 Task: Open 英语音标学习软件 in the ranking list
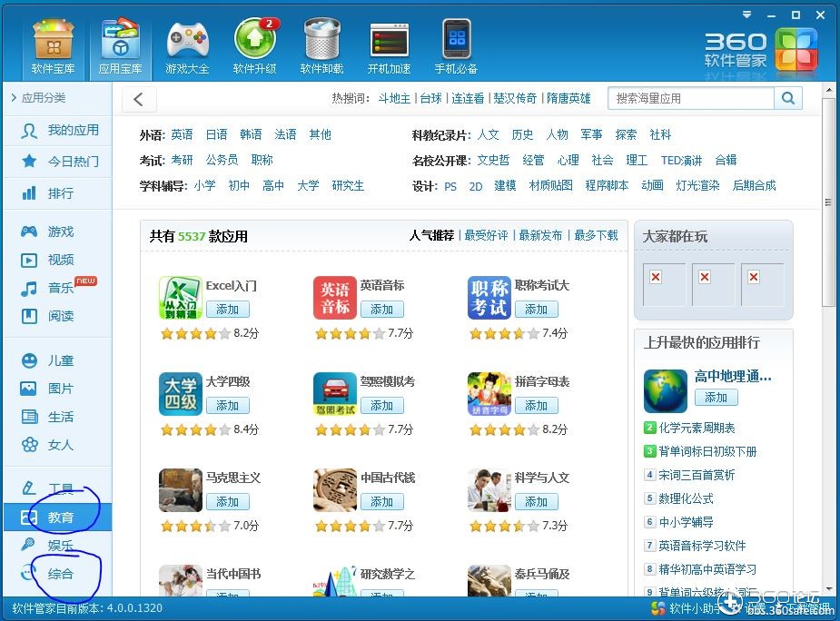tap(702, 546)
